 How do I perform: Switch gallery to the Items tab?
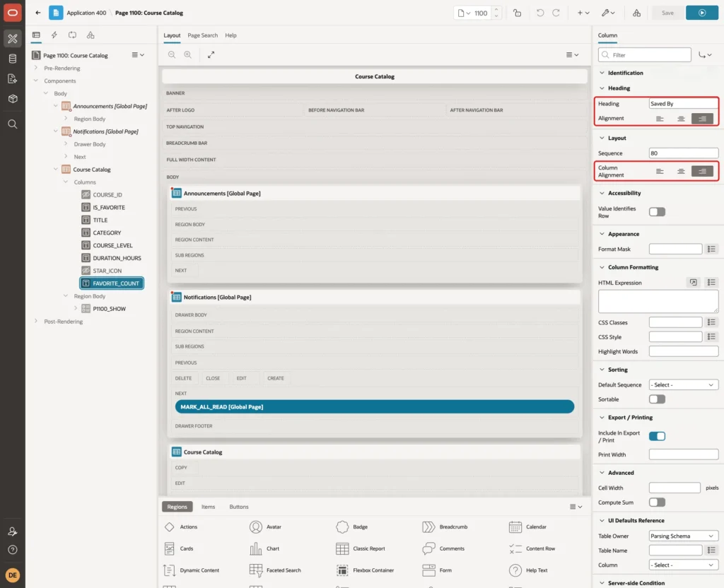click(209, 507)
